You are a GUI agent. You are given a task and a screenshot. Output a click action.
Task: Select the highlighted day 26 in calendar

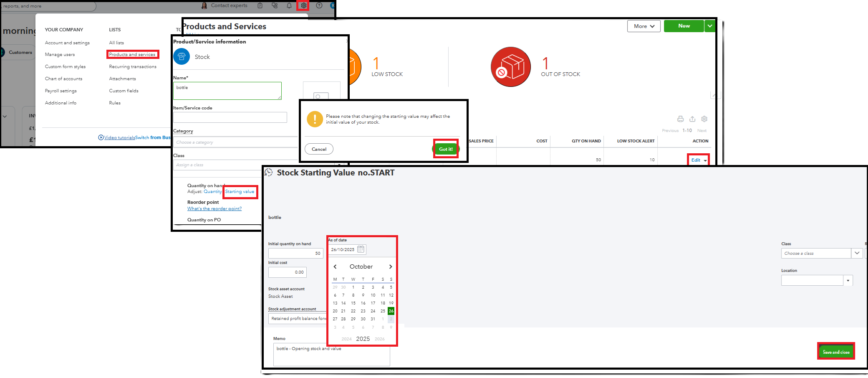click(x=391, y=311)
